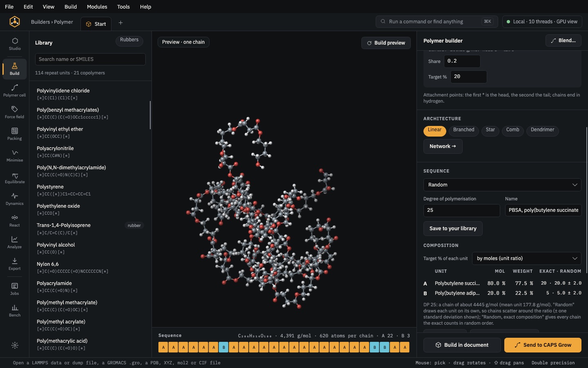Click Save to your library
The width and height of the screenshot is (588, 368).
point(453,229)
